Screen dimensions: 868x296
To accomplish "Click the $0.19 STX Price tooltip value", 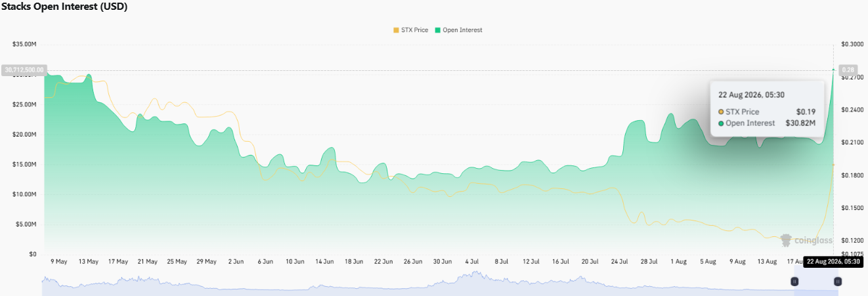I will coord(806,112).
